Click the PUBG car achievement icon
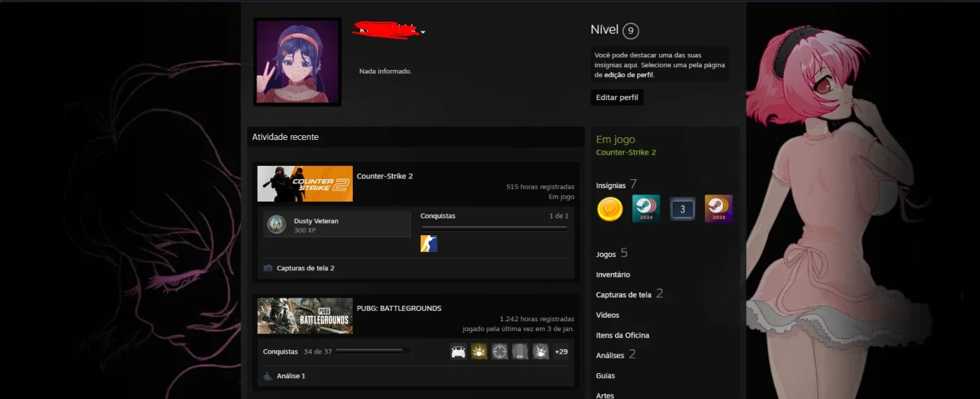This screenshot has width=980, height=399. click(x=458, y=351)
